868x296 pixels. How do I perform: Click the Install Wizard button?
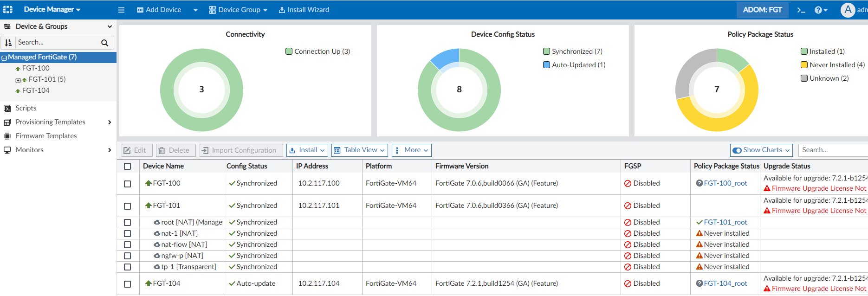click(x=304, y=10)
